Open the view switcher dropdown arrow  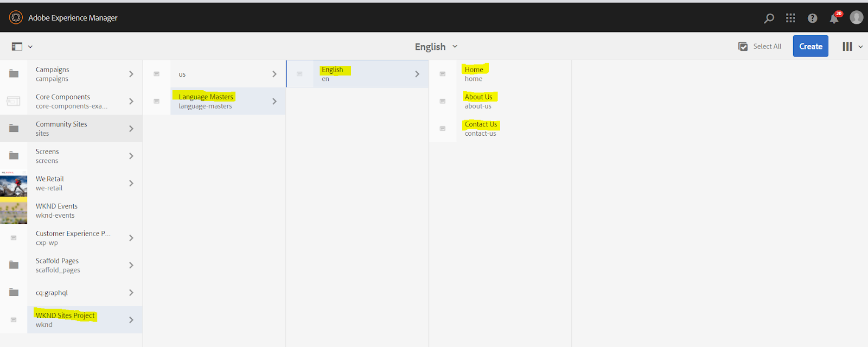(x=860, y=47)
